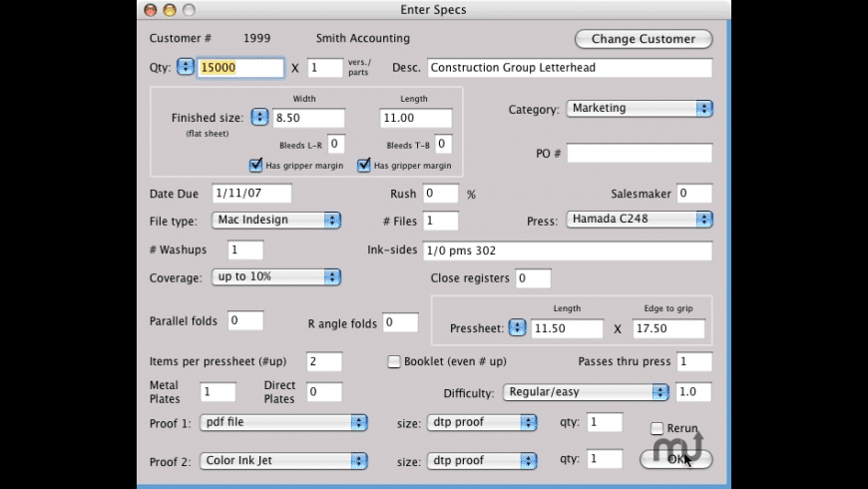Click the Items per pressheet field
The height and width of the screenshot is (489, 868).
[324, 361]
